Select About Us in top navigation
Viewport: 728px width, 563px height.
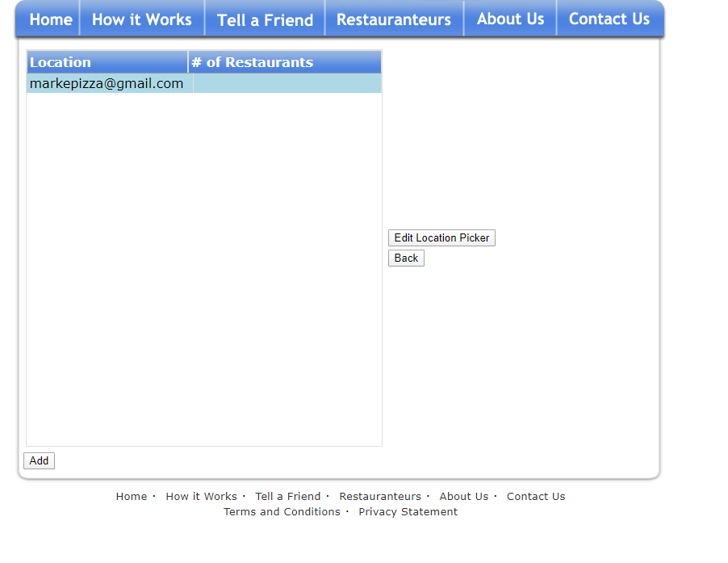tap(510, 19)
